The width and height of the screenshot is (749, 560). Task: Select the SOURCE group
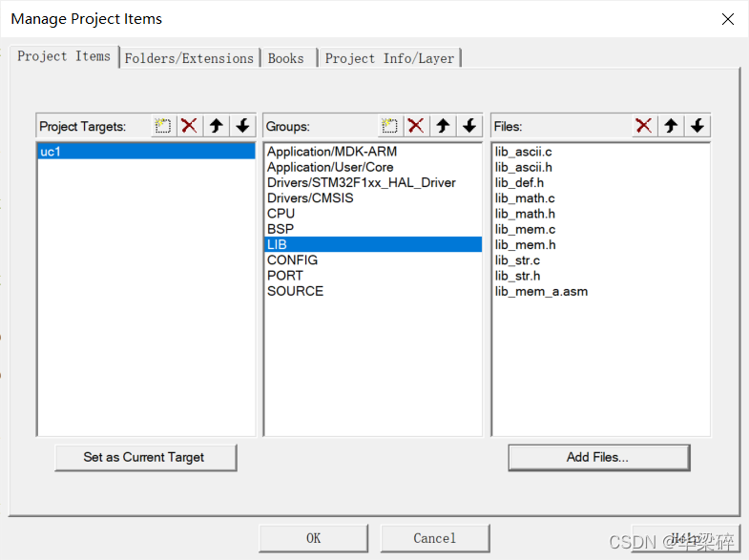coord(372,291)
